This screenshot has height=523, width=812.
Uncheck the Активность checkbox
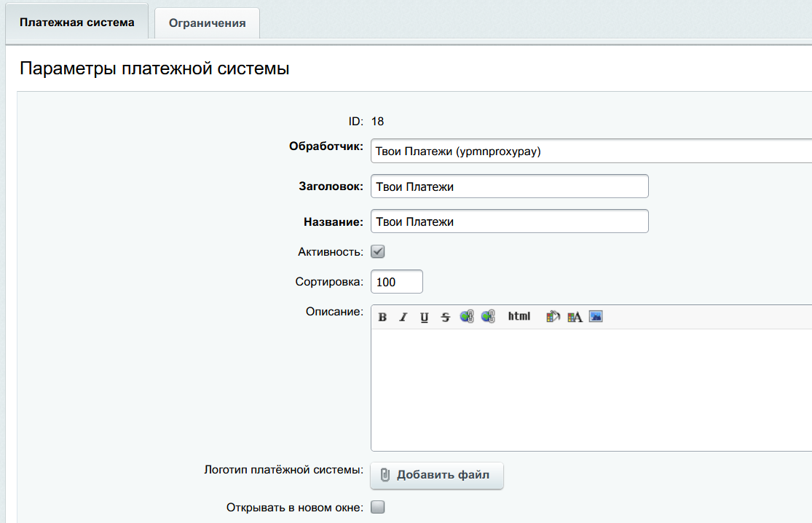coord(378,251)
